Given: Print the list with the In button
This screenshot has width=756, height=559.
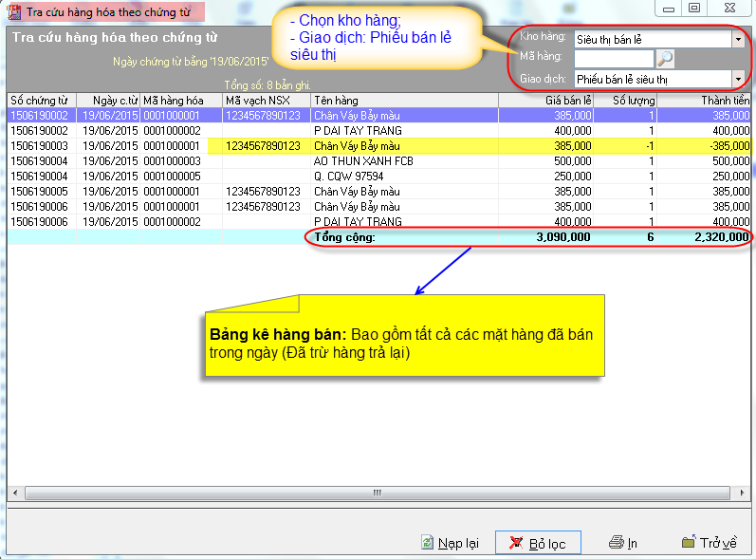Looking at the screenshot, I should [x=623, y=543].
